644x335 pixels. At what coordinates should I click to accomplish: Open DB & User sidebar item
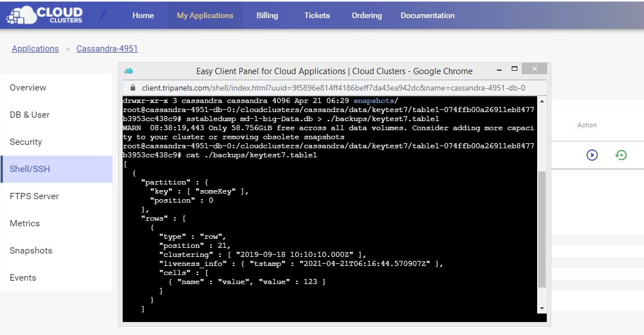[57, 115]
